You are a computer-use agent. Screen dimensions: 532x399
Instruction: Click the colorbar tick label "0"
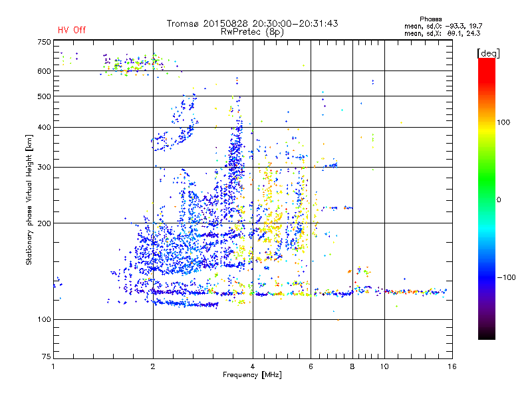(499, 200)
